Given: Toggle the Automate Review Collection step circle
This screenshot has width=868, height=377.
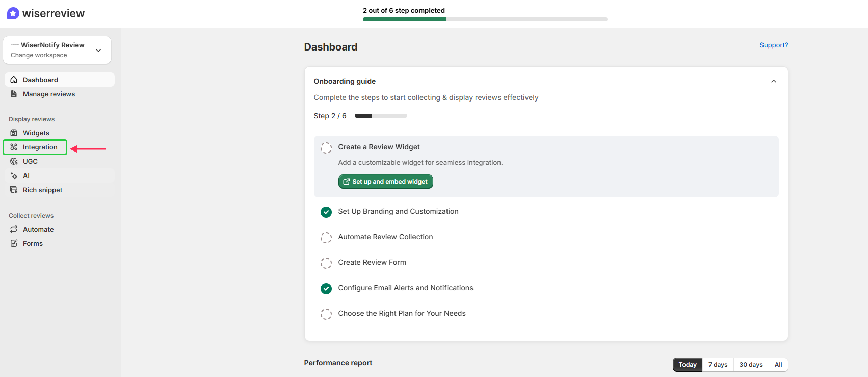Looking at the screenshot, I should [326, 237].
